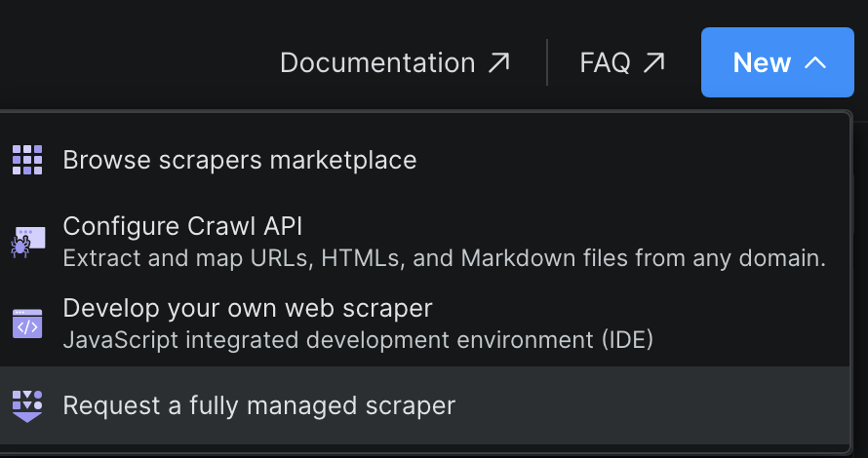Viewport: 868px width, 458px height.
Task: Click the external arrow icon next to FAQ
Action: [x=653, y=63]
